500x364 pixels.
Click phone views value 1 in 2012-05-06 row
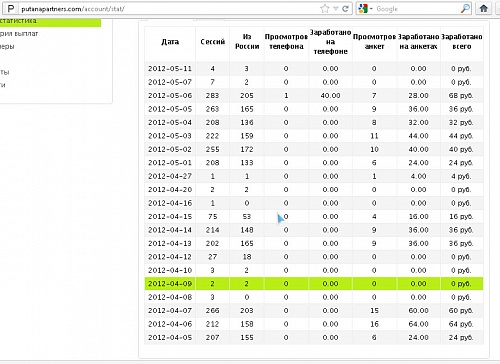pos(286,96)
